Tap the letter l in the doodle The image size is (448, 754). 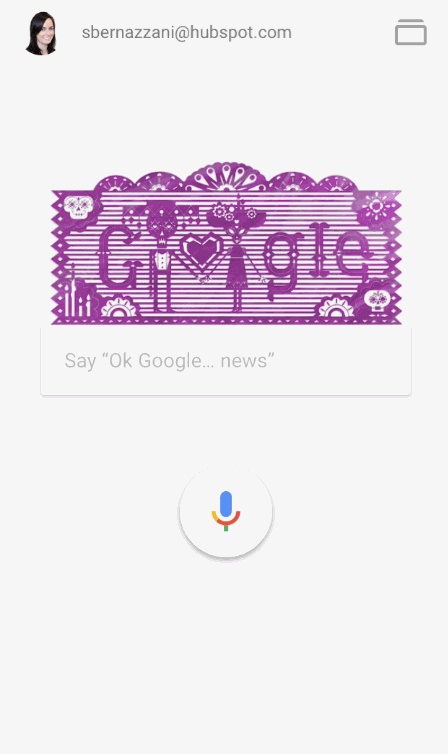[x=320, y=250]
